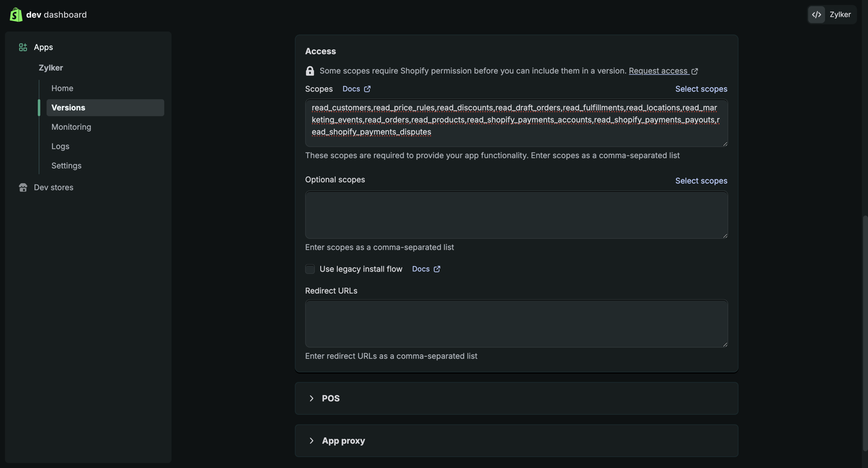Open the Scopes Docs external link icon

point(367,89)
